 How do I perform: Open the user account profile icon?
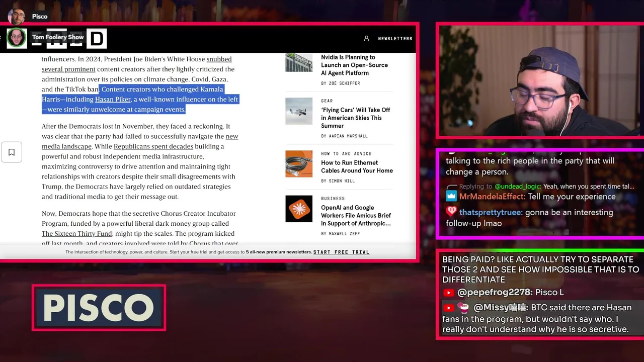[x=366, y=38]
